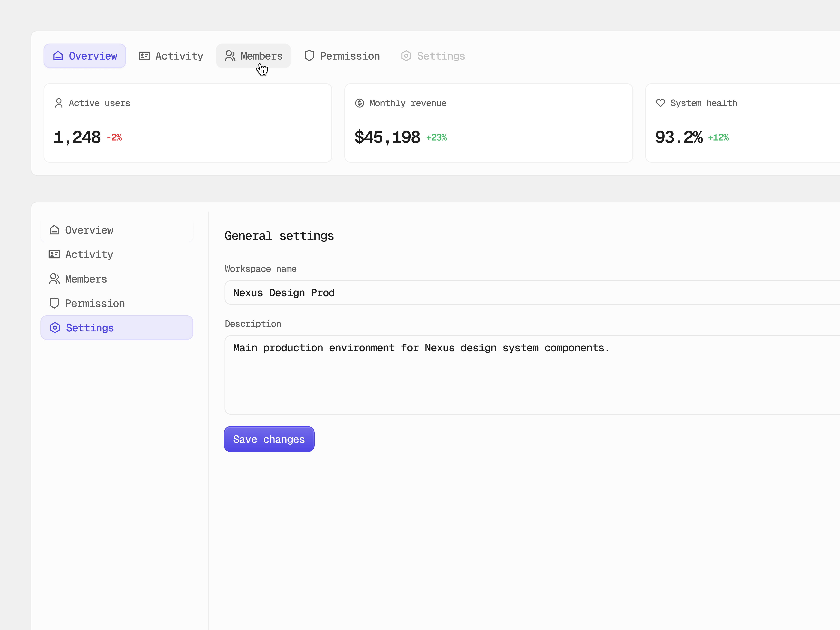
Task: Click the shield icon in the top Permission tab
Action: [309, 56]
